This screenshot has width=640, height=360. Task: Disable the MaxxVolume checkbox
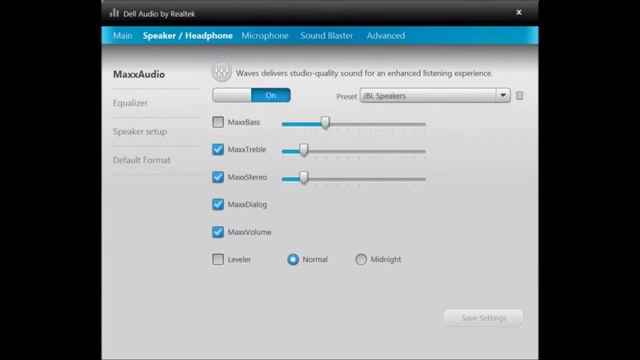pos(218,232)
